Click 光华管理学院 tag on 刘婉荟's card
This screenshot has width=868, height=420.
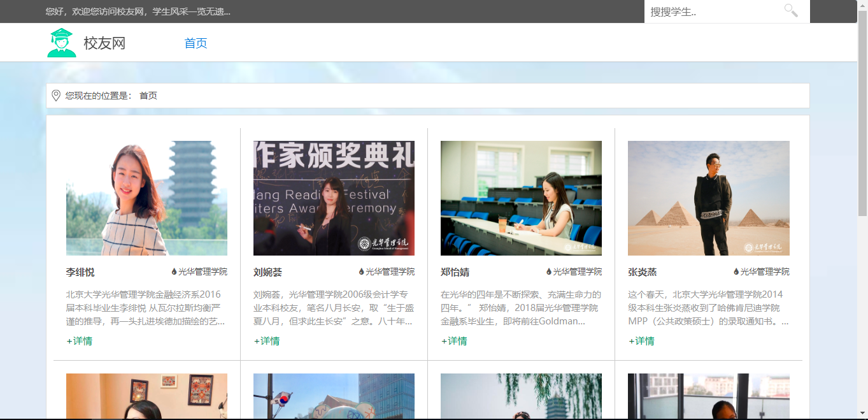[390, 272]
